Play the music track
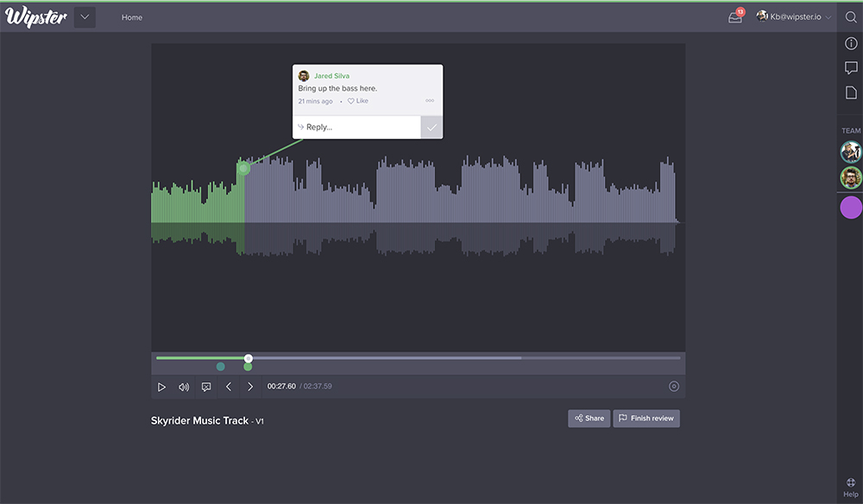Viewport: 863px width, 504px height. pos(162,387)
